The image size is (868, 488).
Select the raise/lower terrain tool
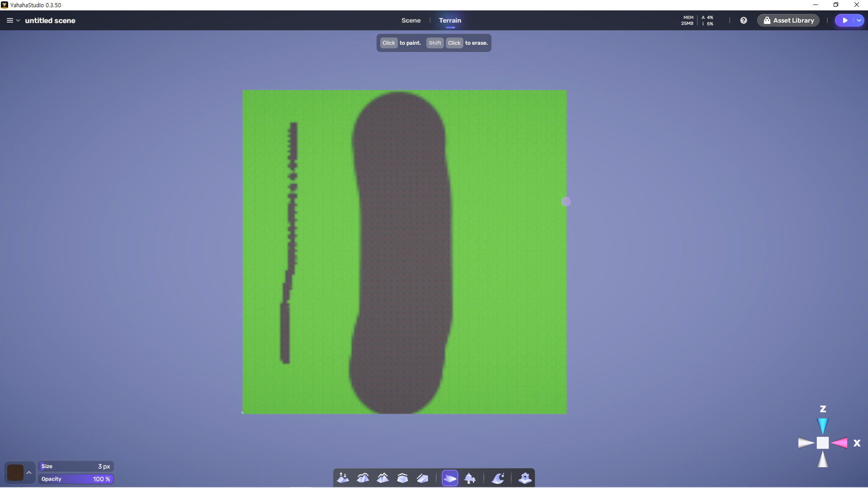click(x=343, y=478)
